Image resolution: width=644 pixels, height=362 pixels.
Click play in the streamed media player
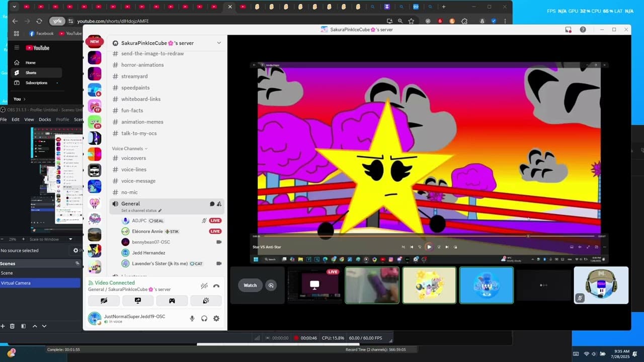pos(429,247)
